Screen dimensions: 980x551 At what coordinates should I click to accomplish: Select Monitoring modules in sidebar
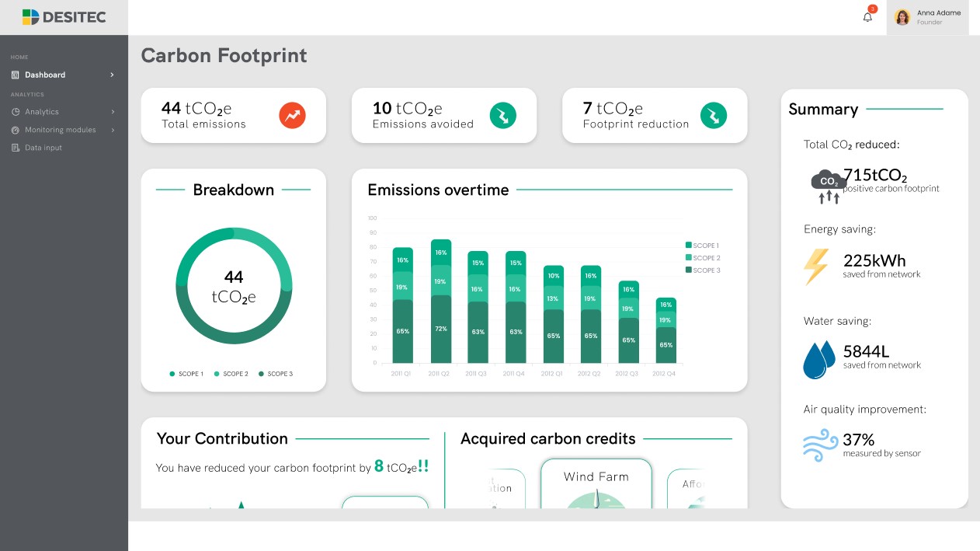tap(60, 130)
